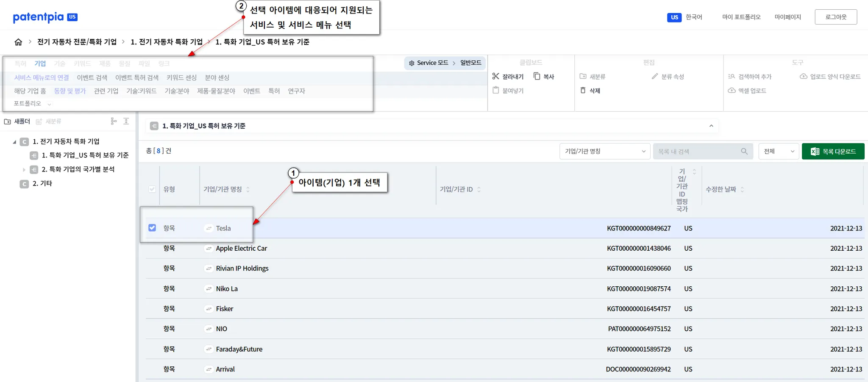The height and width of the screenshot is (382, 868).
Task: Select the US region badge in header
Action: [674, 17]
